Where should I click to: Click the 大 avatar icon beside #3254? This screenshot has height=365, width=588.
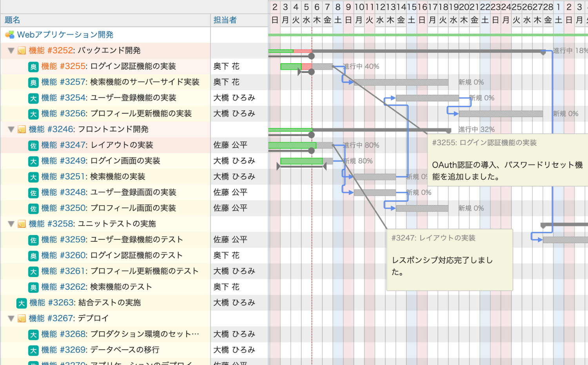pyautogui.click(x=33, y=98)
